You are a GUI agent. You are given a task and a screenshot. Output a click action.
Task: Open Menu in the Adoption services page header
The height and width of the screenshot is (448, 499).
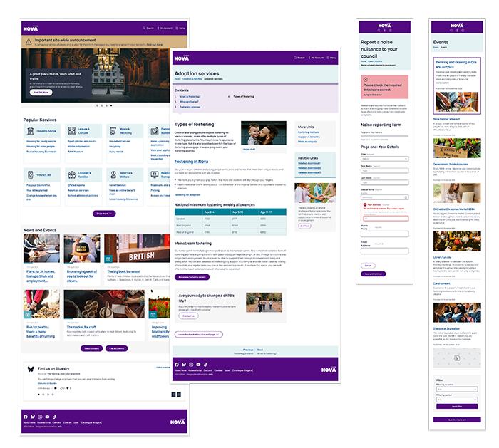click(331, 58)
